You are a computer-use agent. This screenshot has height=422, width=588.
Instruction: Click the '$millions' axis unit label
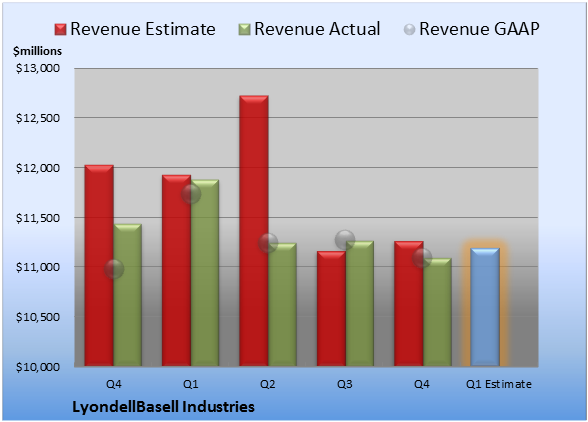pyautogui.click(x=37, y=51)
